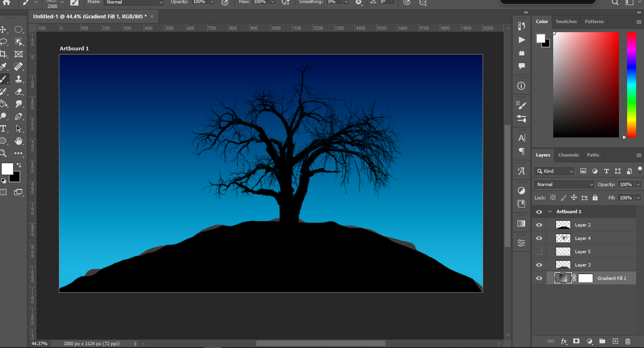
Task: Toggle visibility of Gradient Fill 1
Action: (x=539, y=278)
